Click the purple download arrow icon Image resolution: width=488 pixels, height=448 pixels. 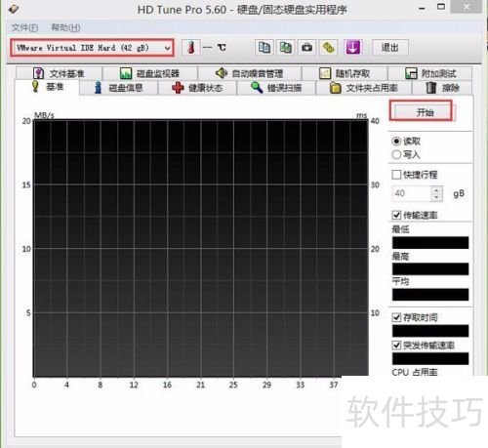tap(353, 48)
